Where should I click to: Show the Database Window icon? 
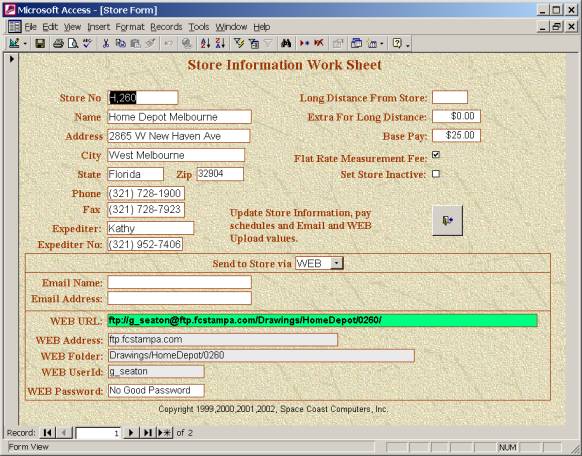(356, 43)
